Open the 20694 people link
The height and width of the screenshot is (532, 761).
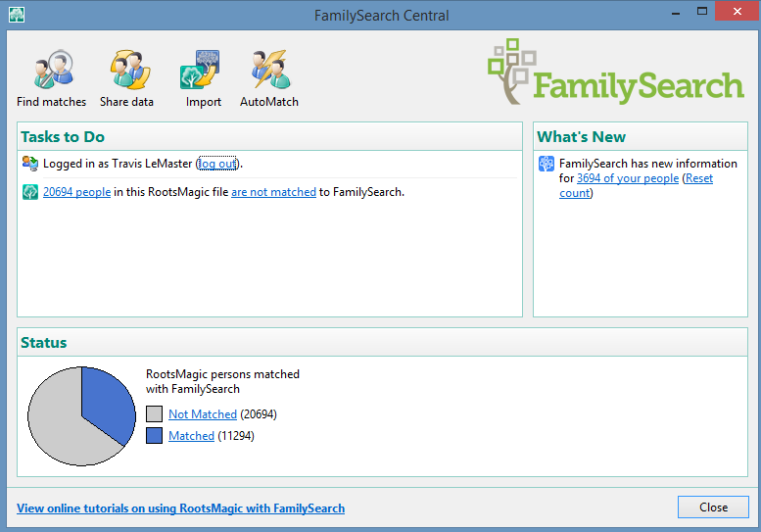pyautogui.click(x=76, y=192)
